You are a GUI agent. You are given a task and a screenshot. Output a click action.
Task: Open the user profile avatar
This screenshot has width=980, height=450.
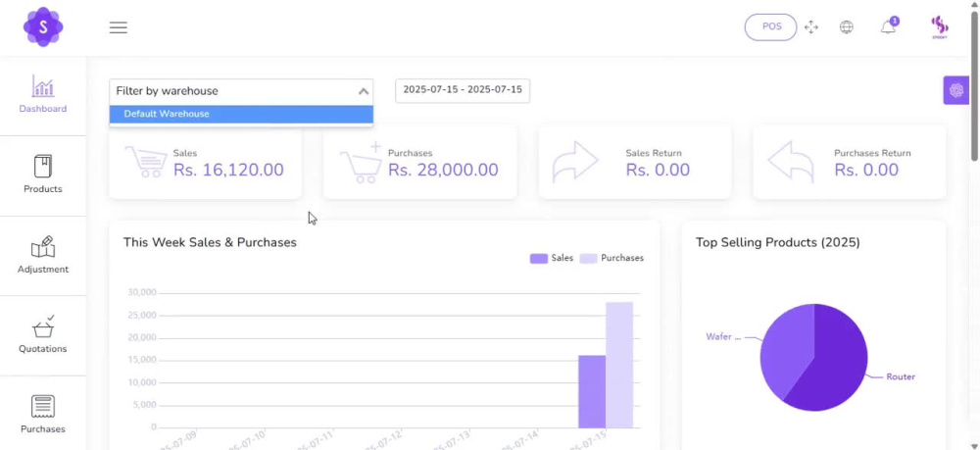pos(940,27)
